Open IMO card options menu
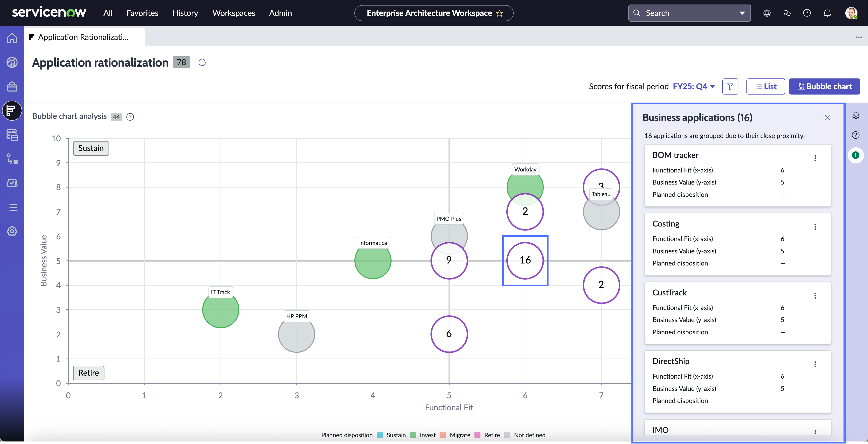This screenshot has height=444, width=868. click(x=815, y=432)
